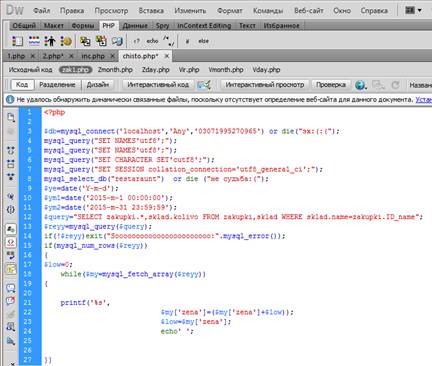Viewport: 432px width, 366px height.
Task: Open Preview in Browser globe dropdown
Action: tap(361, 85)
